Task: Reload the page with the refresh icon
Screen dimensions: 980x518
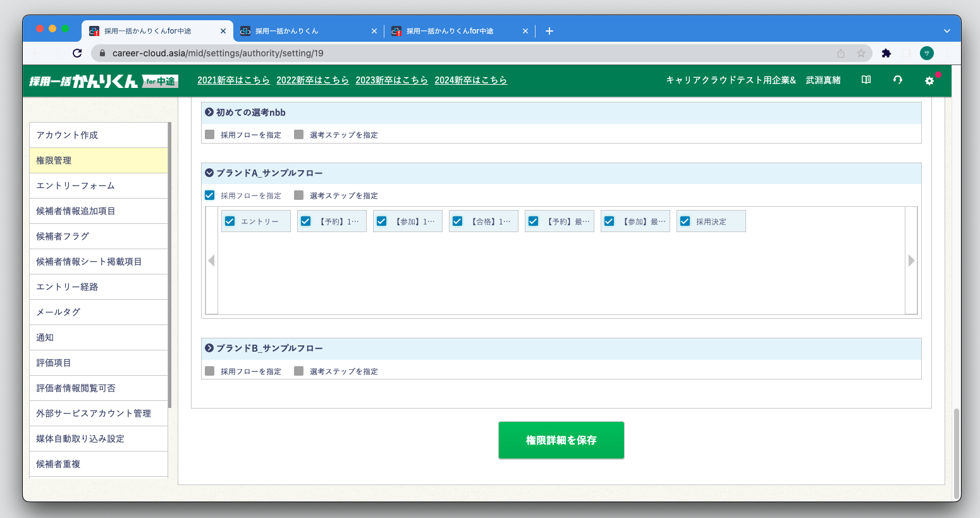Action: coord(77,53)
